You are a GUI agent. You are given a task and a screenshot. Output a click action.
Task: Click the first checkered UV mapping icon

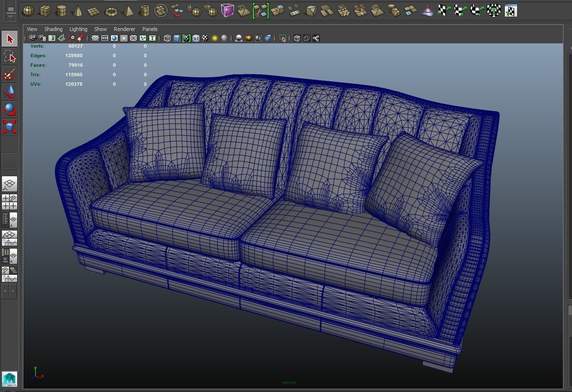(444, 10)
